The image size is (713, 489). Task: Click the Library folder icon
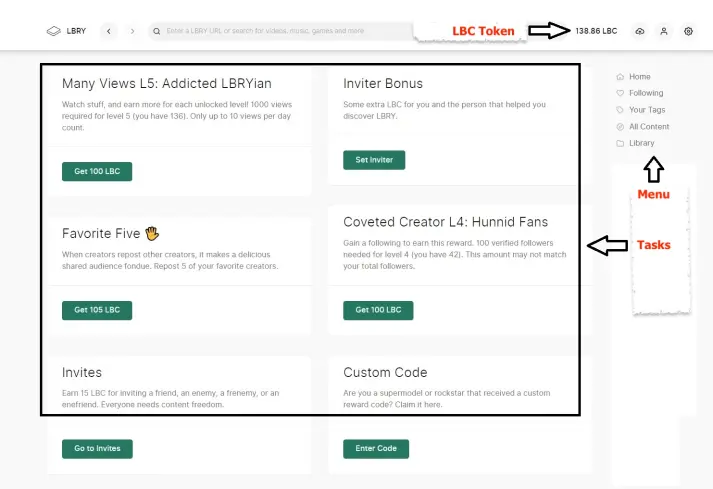pyautogui.click(x=620, y=143)
